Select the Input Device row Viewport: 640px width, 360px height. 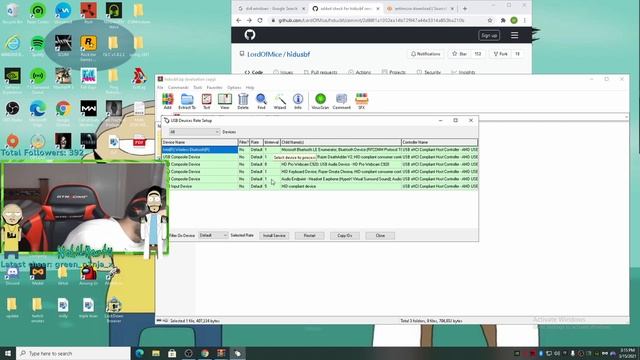click(320, 187)
